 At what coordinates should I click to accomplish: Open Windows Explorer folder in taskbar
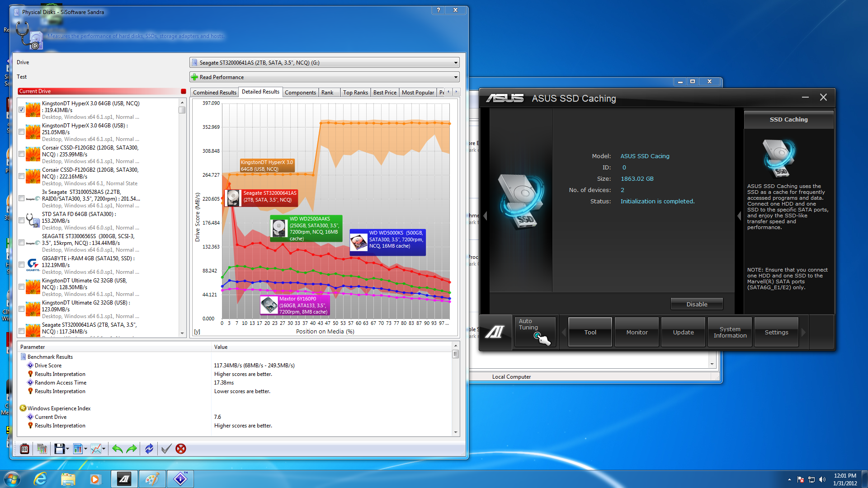[x=68, y=479]
